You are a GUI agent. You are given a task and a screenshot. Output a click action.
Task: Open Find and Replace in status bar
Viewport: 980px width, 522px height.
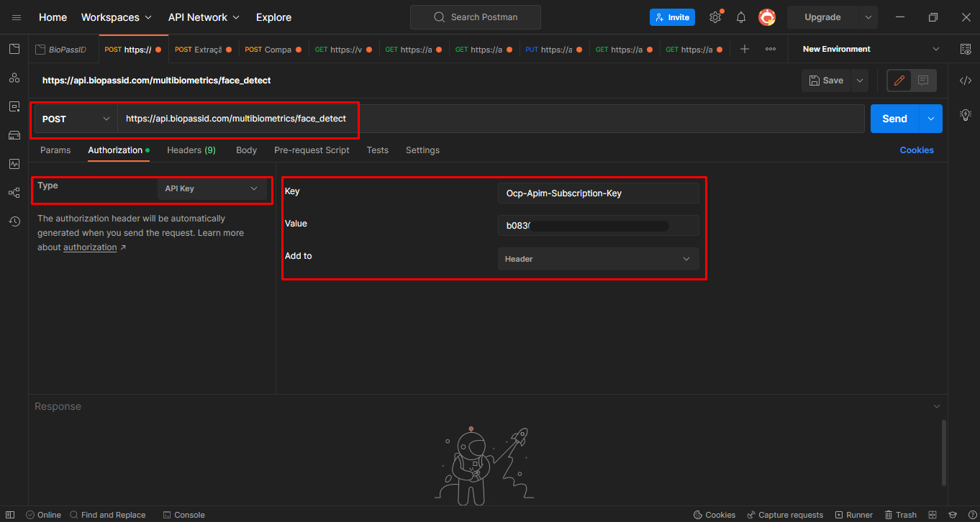[107, 515]
